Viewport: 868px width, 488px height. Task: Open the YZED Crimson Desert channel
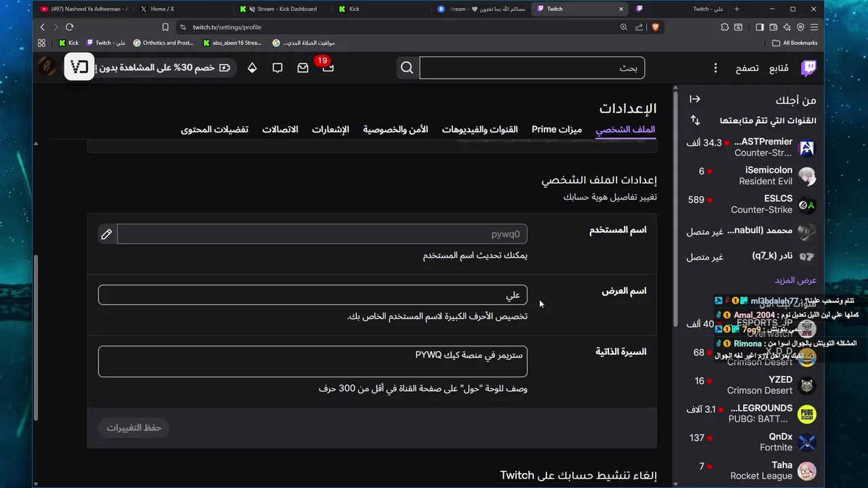point(750,385)
